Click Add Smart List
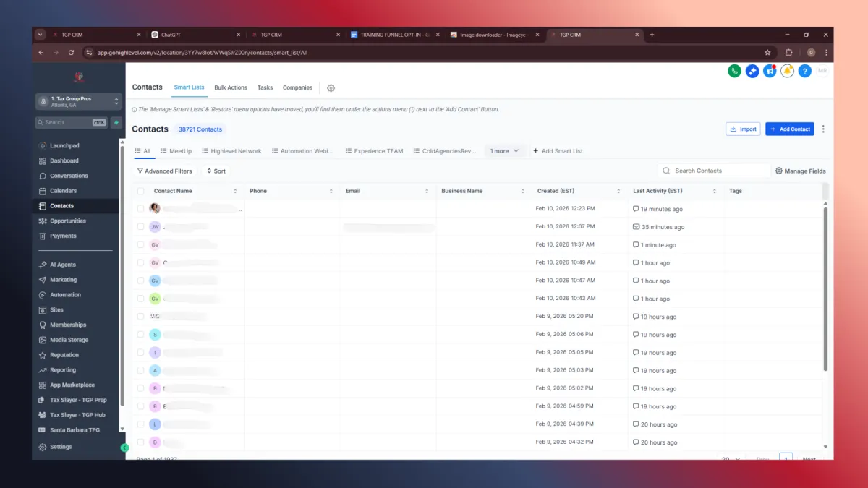The height and width of the screenshot is (488, 868). [x=558, y=151]
